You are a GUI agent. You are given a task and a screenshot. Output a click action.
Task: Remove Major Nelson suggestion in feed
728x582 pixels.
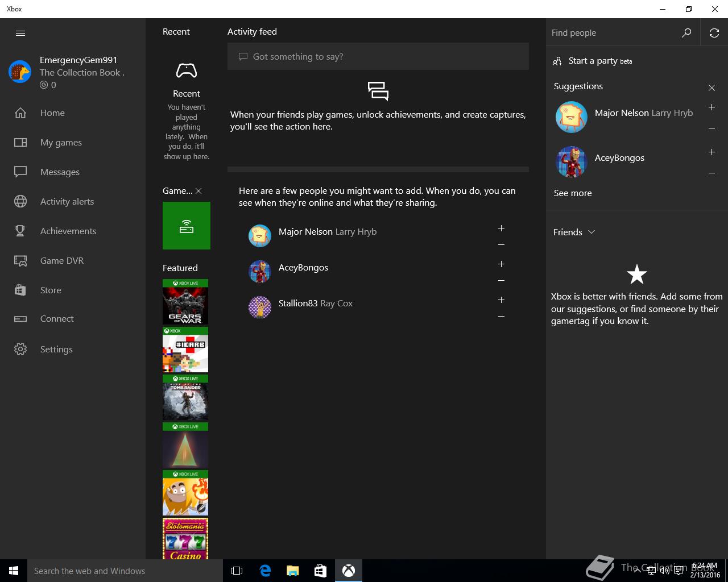(x=501, y=244)
